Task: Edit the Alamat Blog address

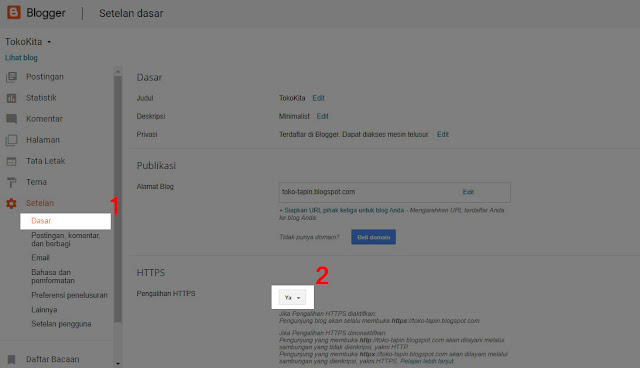Action: 468,192
